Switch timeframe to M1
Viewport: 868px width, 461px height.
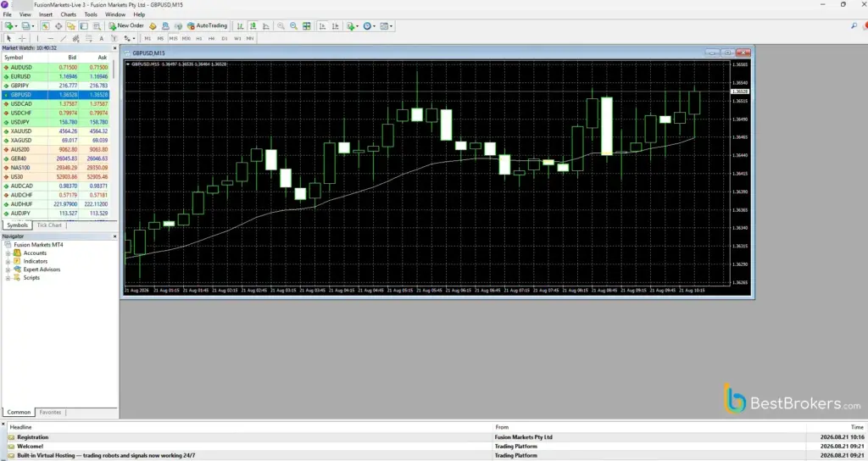pos(147,38)
